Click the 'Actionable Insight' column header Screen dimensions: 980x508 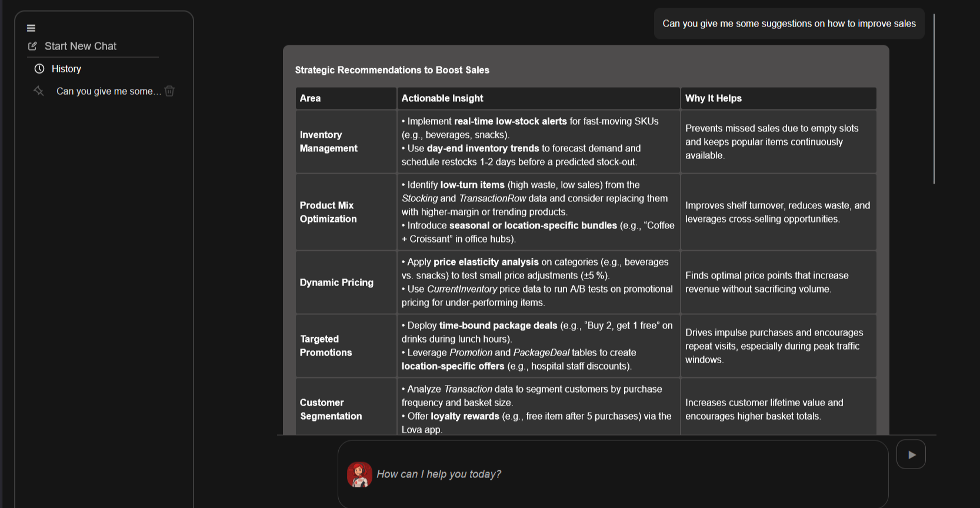point(538,98)
